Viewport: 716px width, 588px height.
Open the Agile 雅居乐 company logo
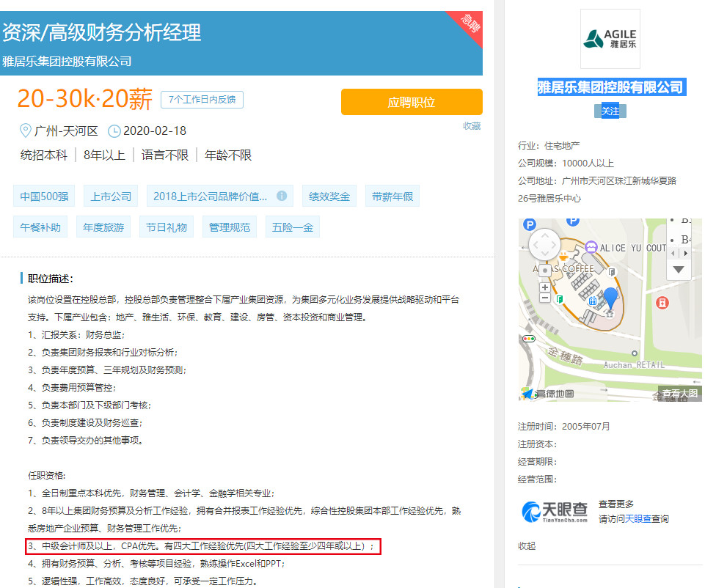tap(610, 39)
